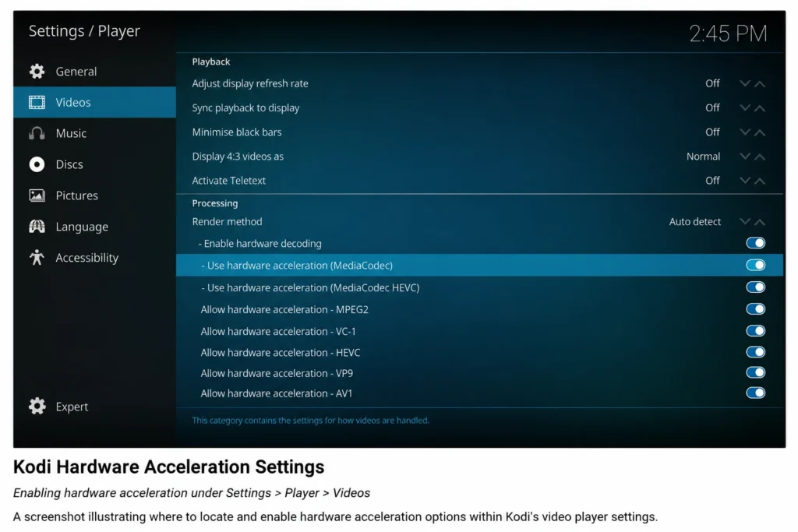
Task: Toggle Allow hardware acceleration - HEVC
Action: [x=756, y=352]
